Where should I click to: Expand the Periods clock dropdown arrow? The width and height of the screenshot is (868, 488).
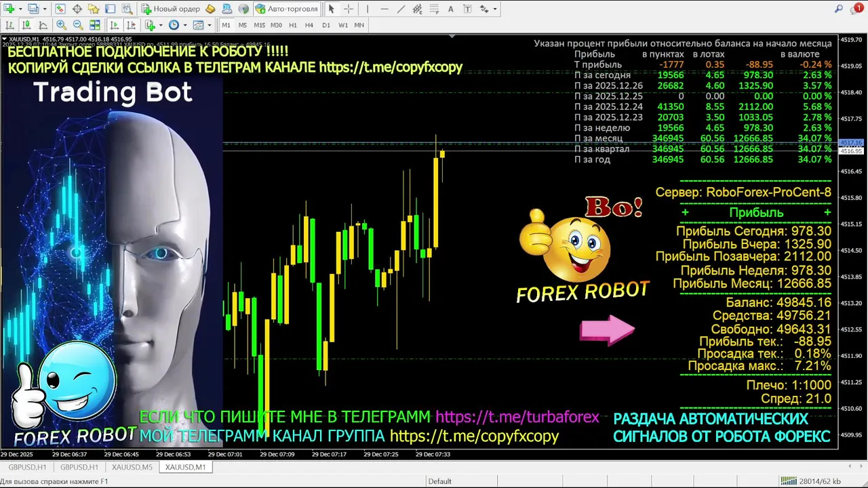click(184, 26)
